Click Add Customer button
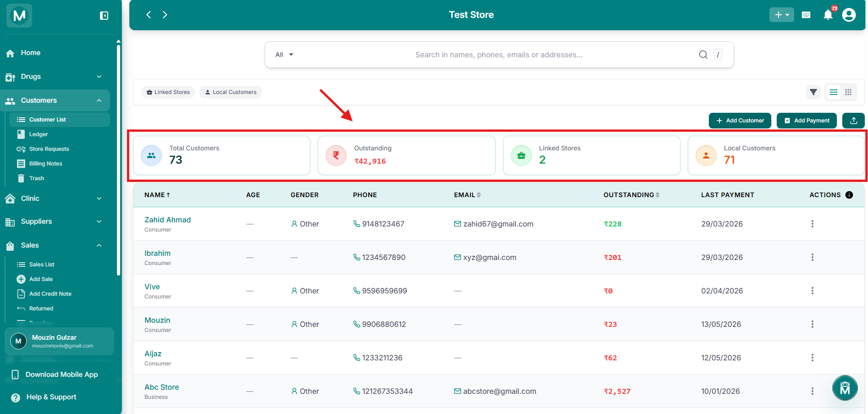 740,121
